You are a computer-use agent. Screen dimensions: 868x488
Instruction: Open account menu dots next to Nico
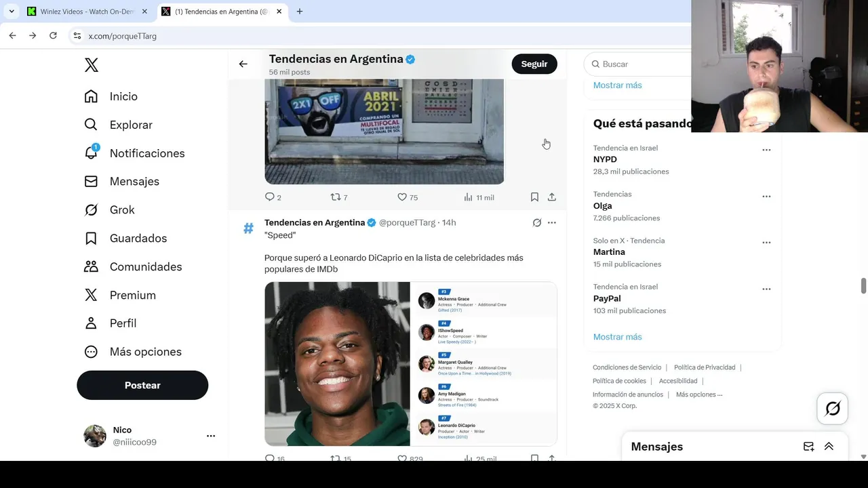click(x=211, y=436)
